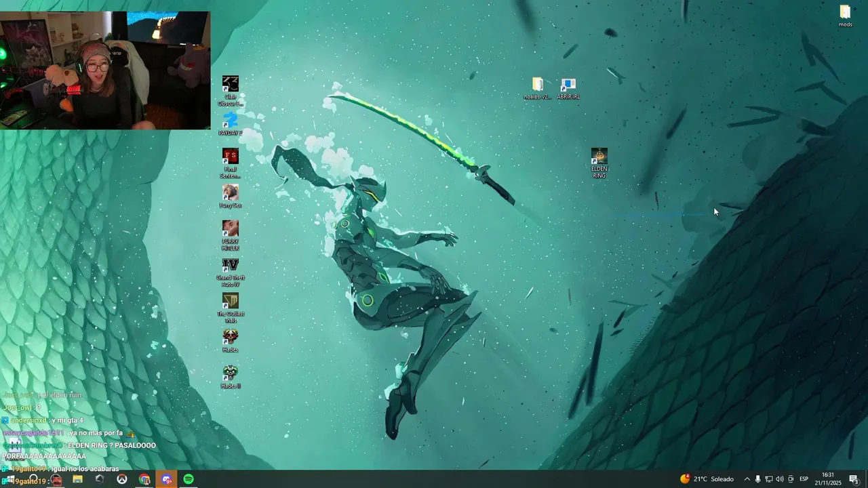Select the FURRY HITLER desktop shortcut
The height and width of the screenshot is (488, 868).
coord(231,236)
